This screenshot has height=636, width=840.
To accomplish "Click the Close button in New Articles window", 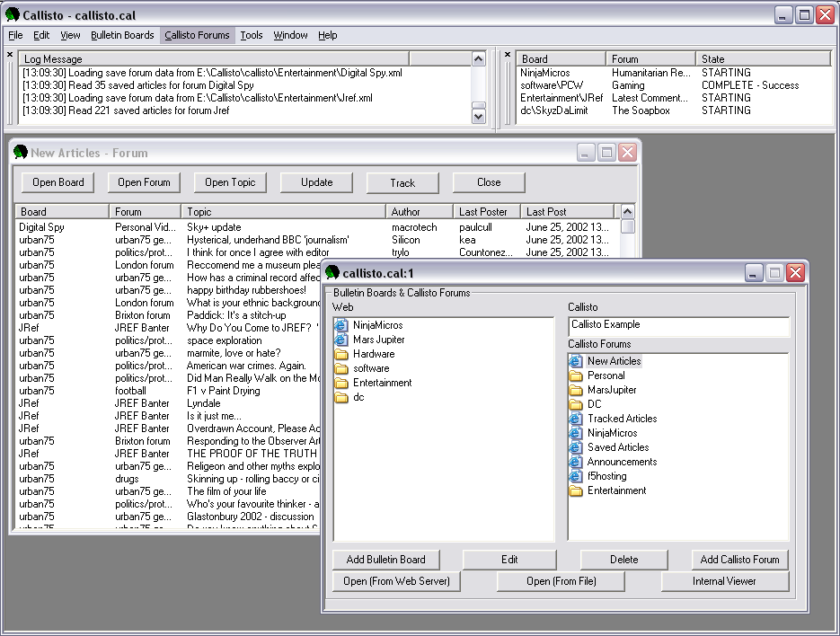I will 489,182.
